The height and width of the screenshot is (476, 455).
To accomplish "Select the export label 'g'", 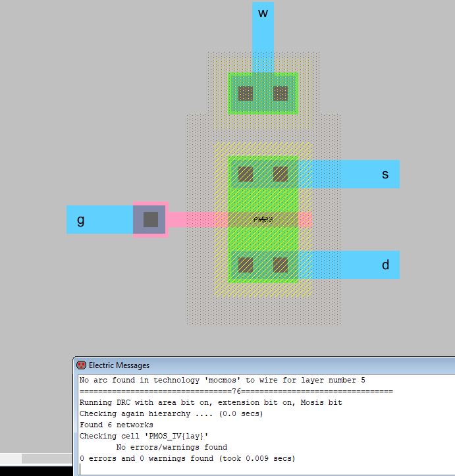I will (x=81, y=220).
